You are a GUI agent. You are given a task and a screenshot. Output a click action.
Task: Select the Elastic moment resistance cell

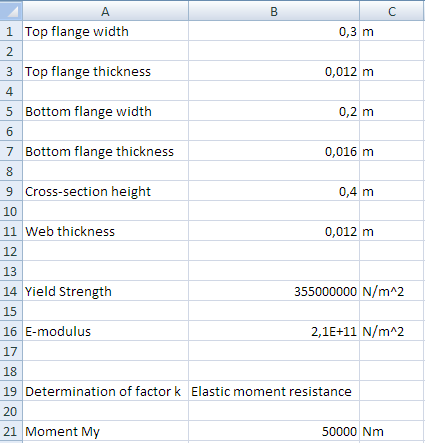pyautogui.click(x=274, y=391)
